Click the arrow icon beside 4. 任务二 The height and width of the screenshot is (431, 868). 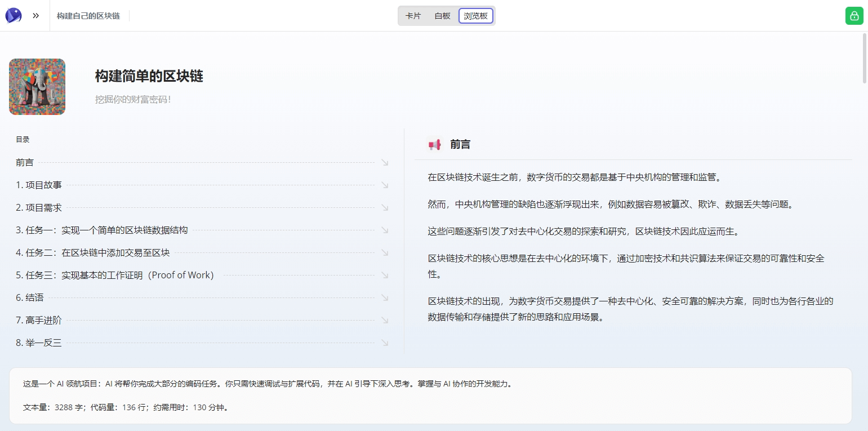pos(385,252)
